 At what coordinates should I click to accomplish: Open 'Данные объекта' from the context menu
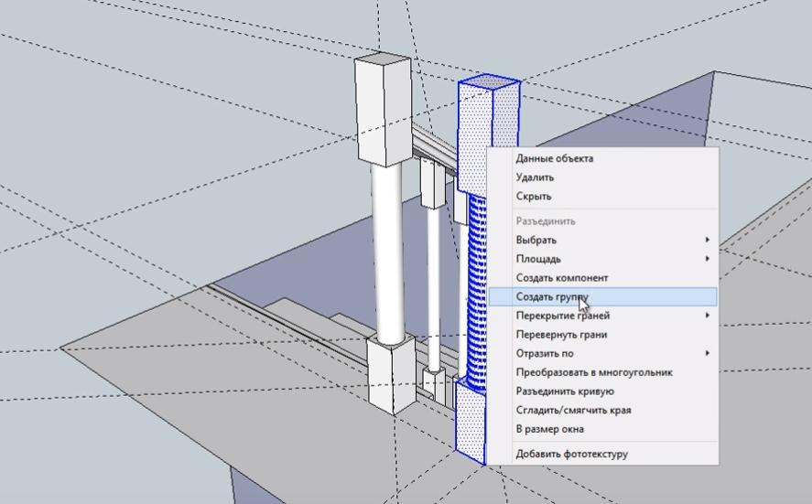coord(554,158)
